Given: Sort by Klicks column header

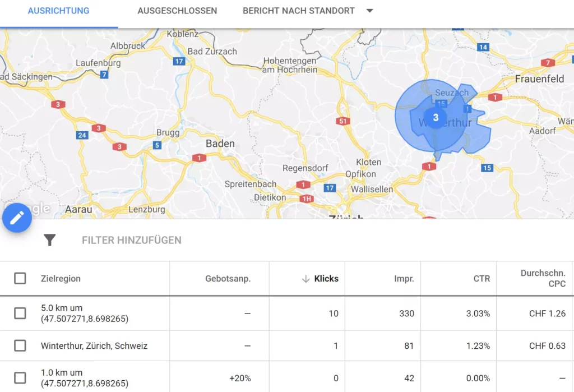Looking at the screenshot, I should [x=326, y=278].
